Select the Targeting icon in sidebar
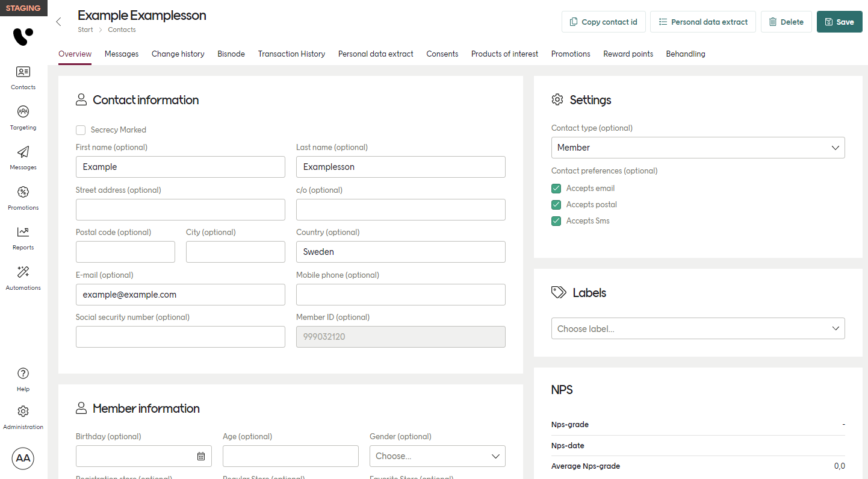The image size is (868, 479). tap(23, 116)
